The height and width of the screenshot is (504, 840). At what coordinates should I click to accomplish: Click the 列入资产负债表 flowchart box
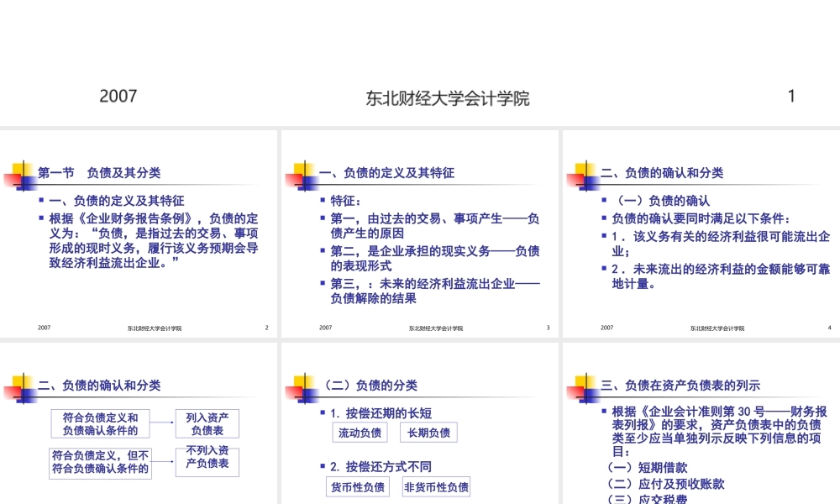[x=207, y=423]
